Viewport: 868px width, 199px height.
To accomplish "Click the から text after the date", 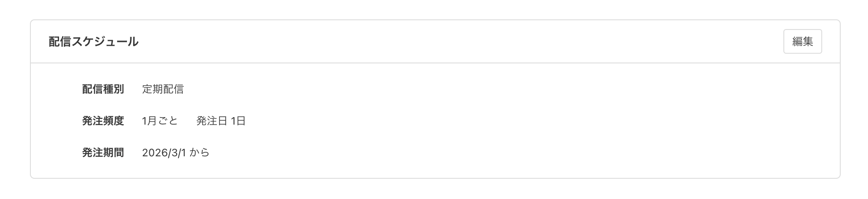I will click(200, 153).
